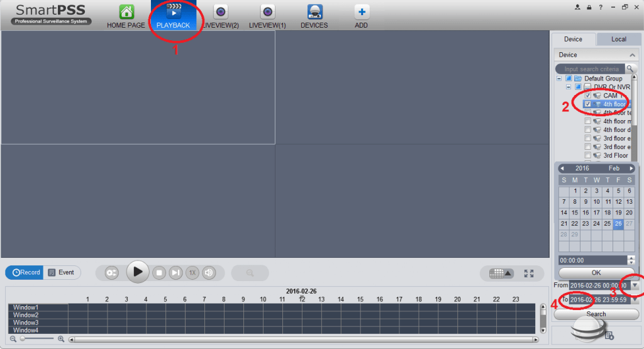Click the lock icon in title bar
This screenshot has width=644, height=349.
[x=589, y=7]
